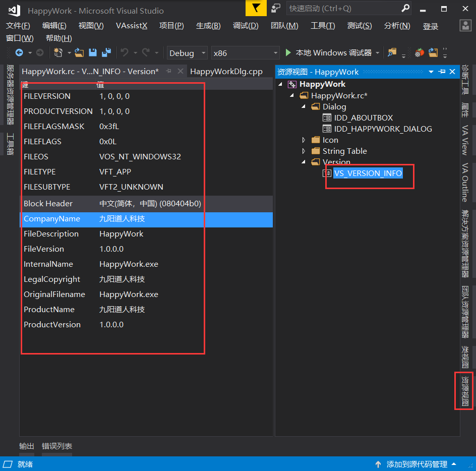Click the Find in Files toolbar icon

[x=392, y=52]
